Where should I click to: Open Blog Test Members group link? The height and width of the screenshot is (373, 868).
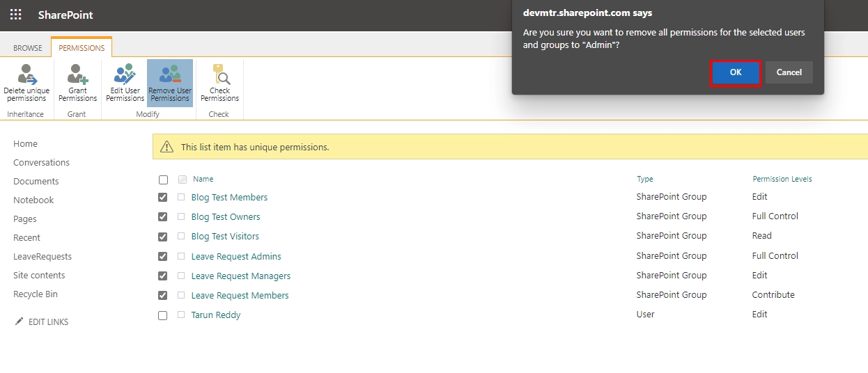(x=229, y=198)
